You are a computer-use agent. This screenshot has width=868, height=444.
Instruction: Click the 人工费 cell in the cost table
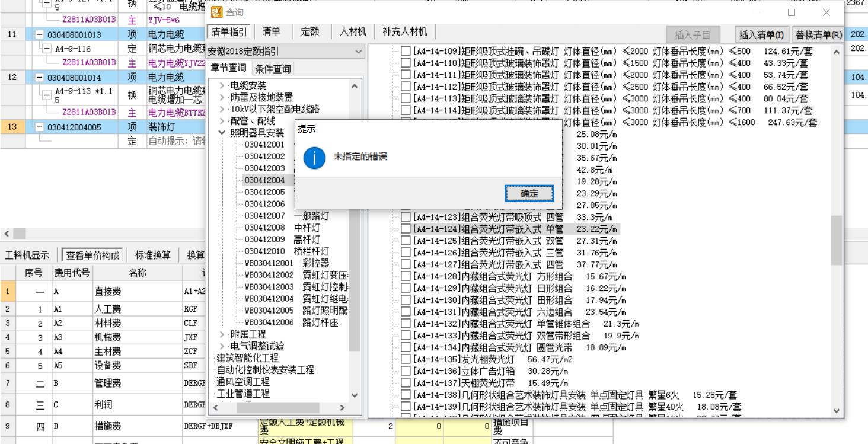137,309
